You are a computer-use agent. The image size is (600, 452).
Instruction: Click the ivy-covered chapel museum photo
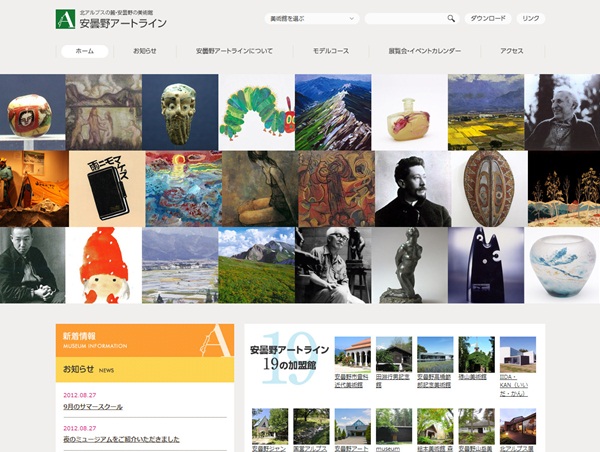tap(476, 354)
